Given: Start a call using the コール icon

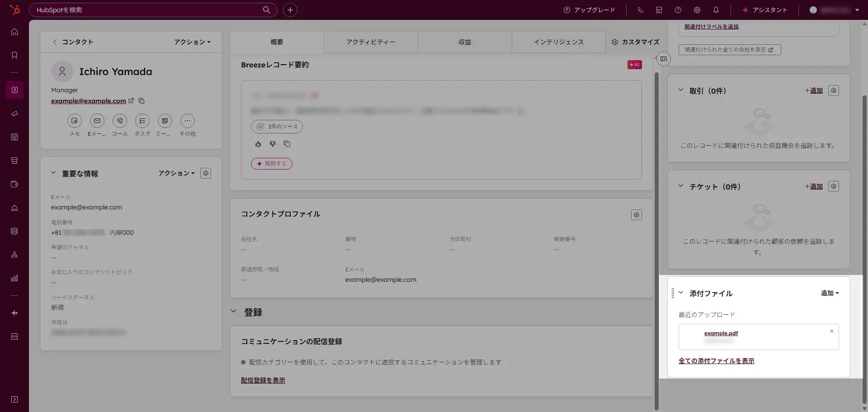Looking at the screenshot, I should click(x=119, y=121).
